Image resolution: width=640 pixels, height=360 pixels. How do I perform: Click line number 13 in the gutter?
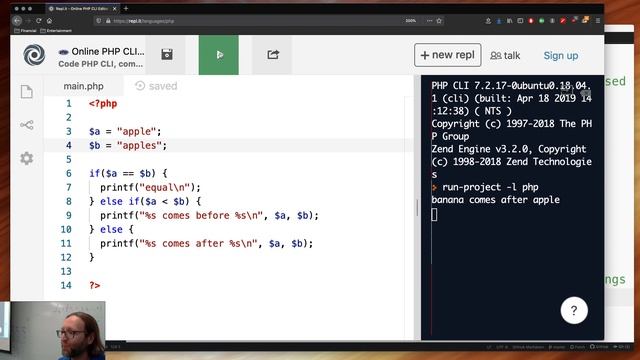66,271
